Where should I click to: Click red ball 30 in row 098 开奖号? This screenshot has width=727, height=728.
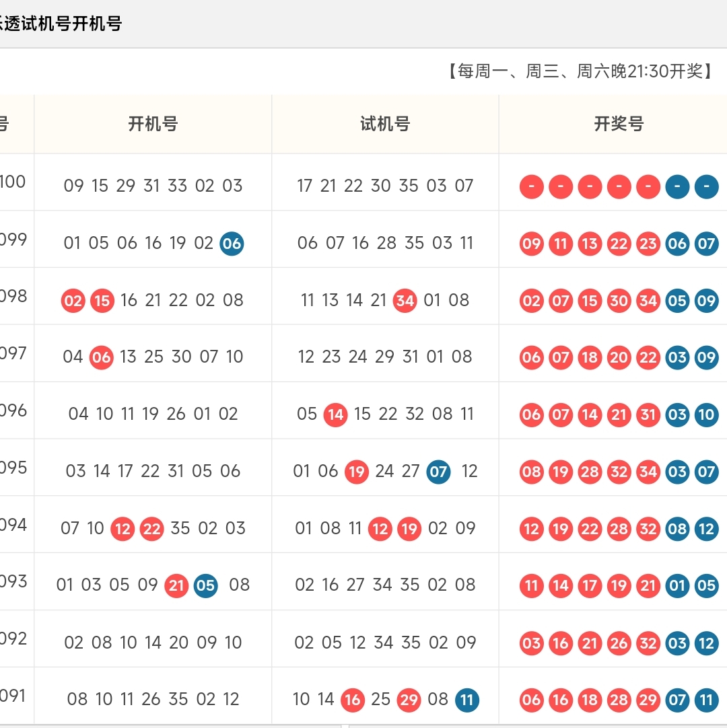[619, 301]
